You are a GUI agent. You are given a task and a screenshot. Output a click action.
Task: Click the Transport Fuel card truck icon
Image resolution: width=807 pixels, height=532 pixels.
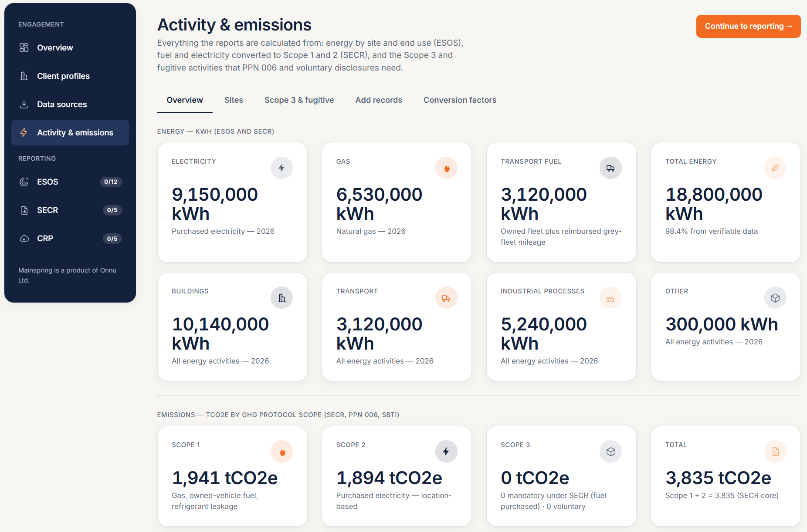click(x=610, y=168)
